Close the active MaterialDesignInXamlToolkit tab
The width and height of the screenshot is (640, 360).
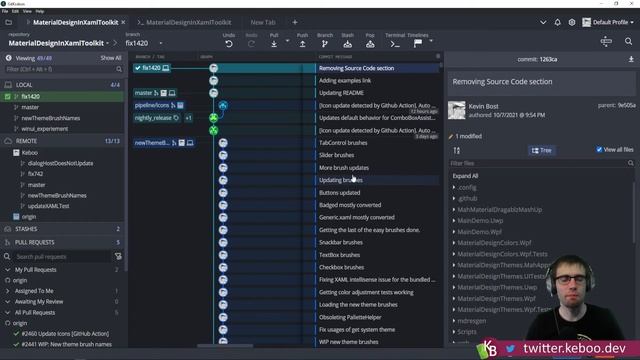tap(123, 22)
